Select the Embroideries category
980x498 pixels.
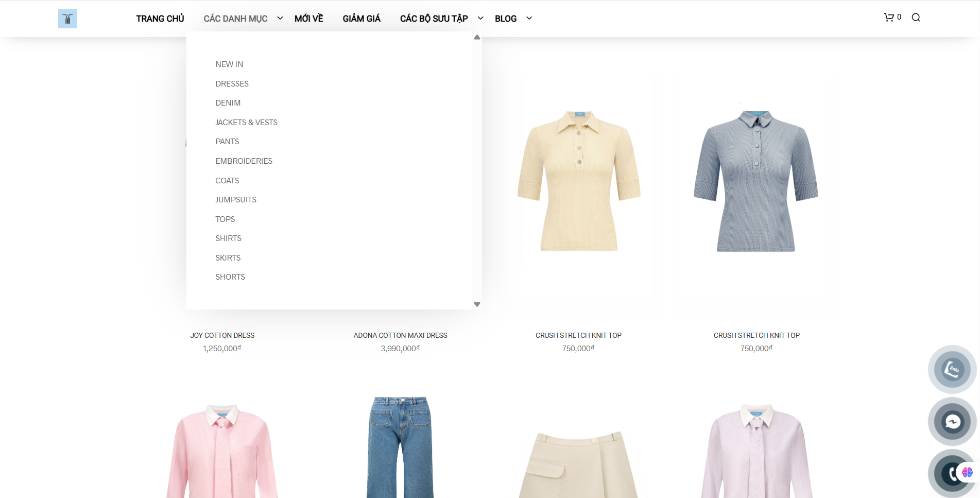[x=244, y=161]
